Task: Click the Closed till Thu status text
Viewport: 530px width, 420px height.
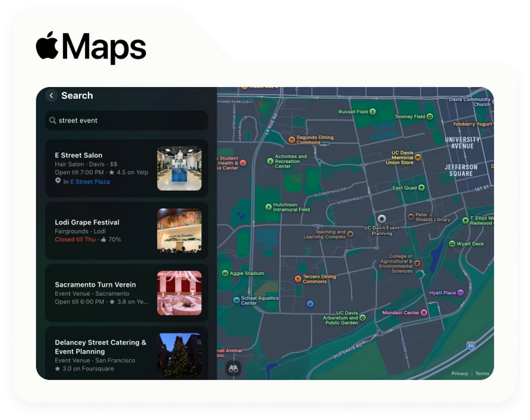Action: [x=75, y=240]
